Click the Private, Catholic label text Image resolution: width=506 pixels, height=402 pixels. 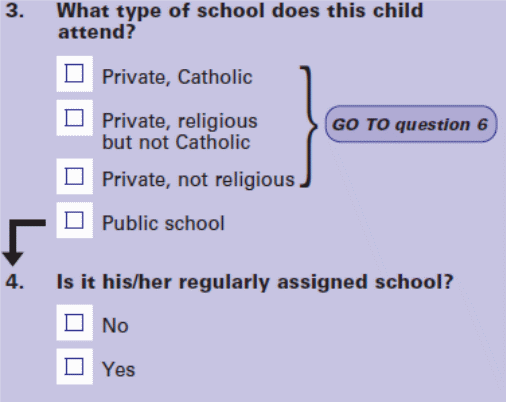tap(177, 77)
